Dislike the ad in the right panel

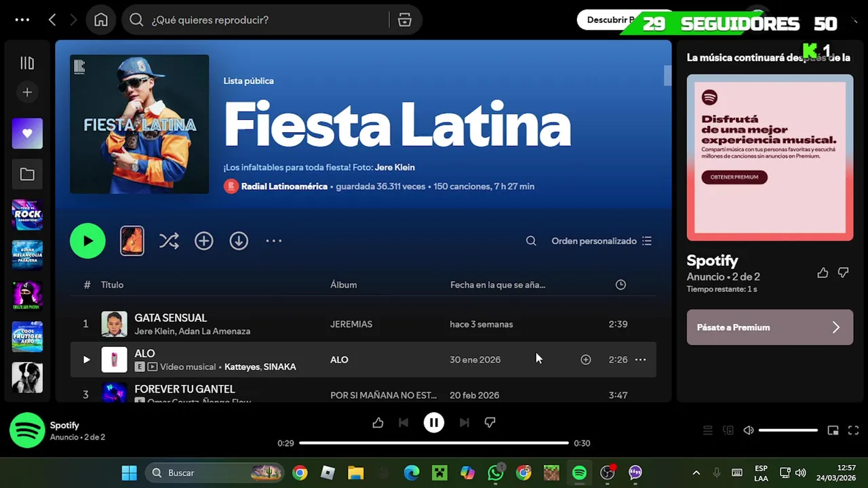point(843,272)
